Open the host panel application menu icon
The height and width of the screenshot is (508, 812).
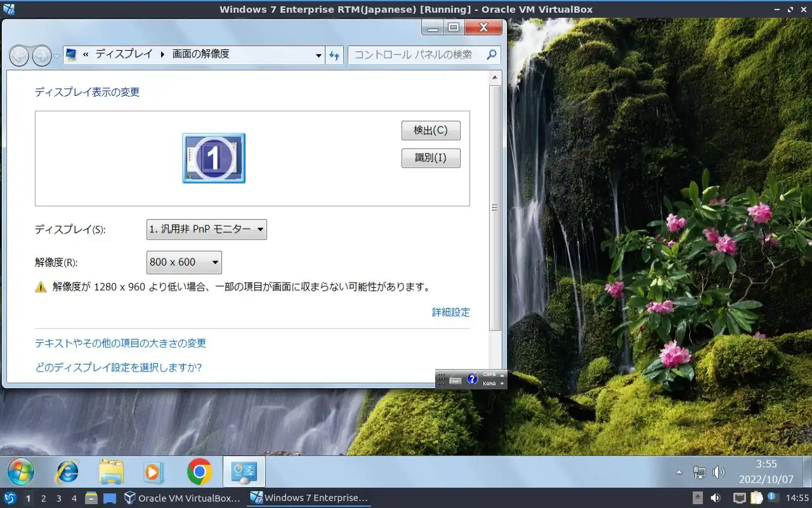(x=10, y=498)
